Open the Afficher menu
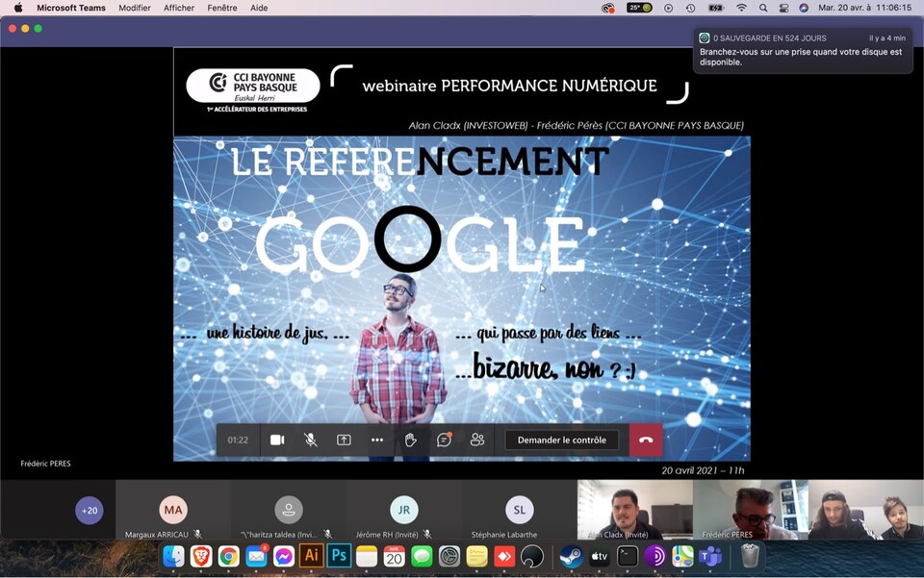 click(x=179, y=8)
